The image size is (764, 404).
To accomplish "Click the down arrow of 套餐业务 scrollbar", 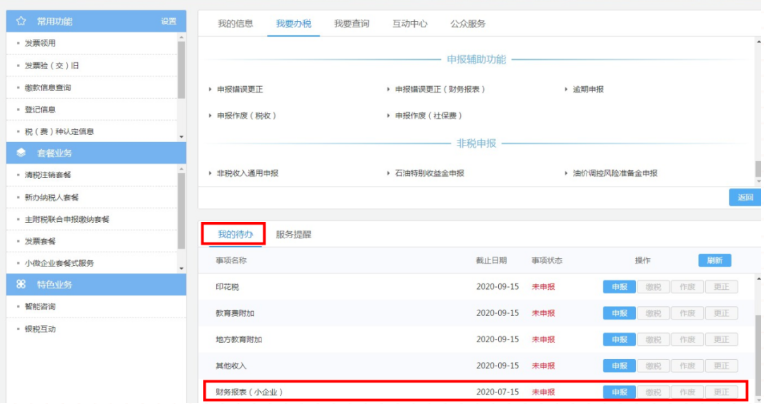I will pyautogui.click(x=181, y=269).
